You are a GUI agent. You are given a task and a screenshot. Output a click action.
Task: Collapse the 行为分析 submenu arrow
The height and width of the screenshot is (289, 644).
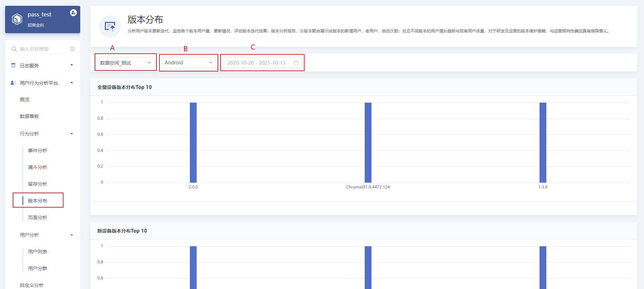tap(72, 133)
